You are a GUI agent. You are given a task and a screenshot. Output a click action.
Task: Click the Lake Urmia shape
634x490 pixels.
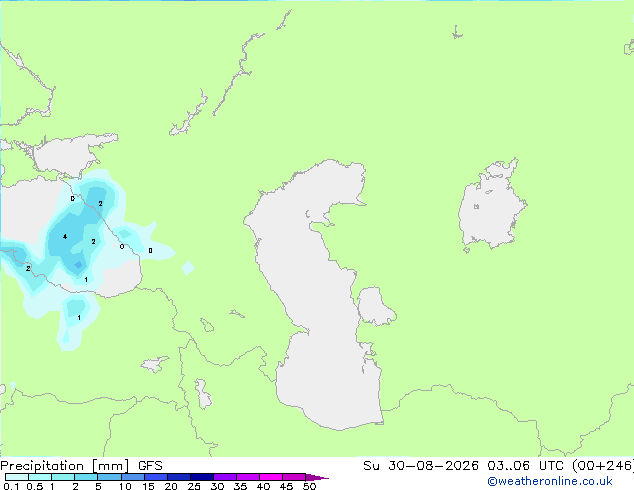click(203, 394)
